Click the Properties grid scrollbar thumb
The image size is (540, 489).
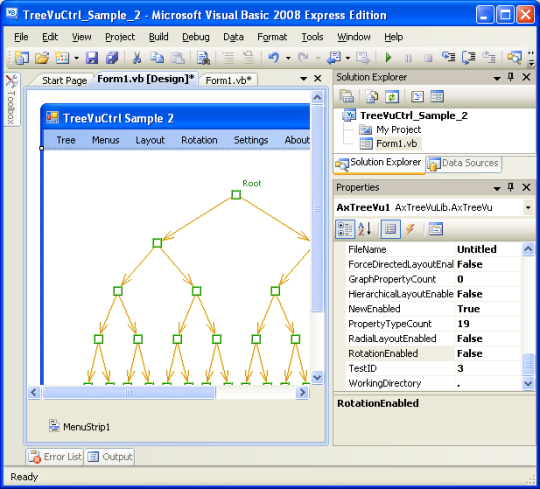528,364
